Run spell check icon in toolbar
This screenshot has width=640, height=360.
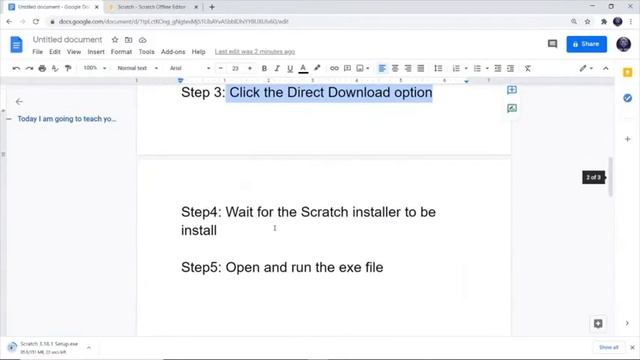click(55, 69)
